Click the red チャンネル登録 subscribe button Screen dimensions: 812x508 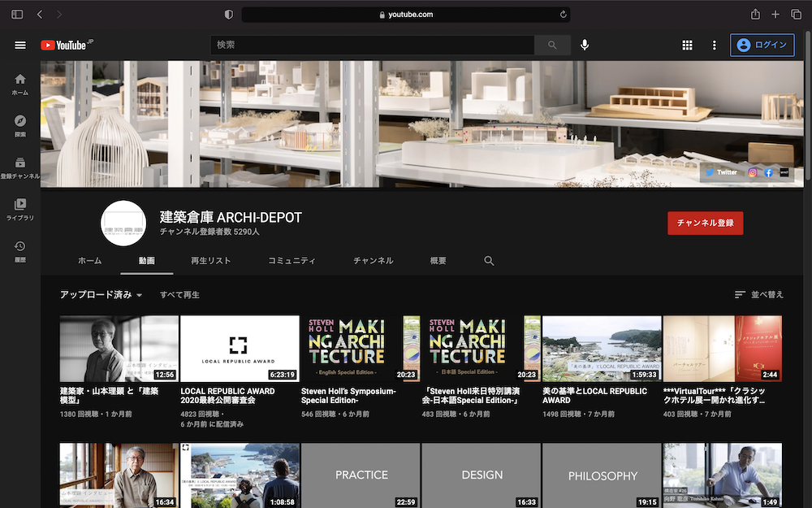coord(706,223)
